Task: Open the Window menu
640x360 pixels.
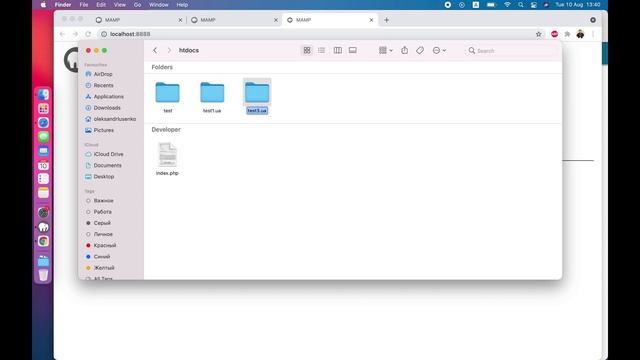Action: click(x=158, y=5)
